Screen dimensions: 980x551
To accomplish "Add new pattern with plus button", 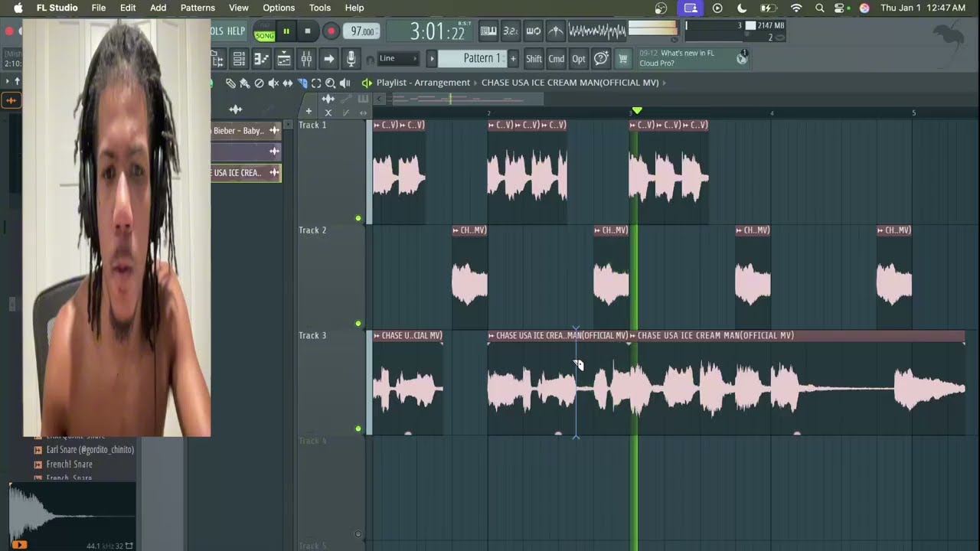I will pyautogui.click(x=513, y=59).
